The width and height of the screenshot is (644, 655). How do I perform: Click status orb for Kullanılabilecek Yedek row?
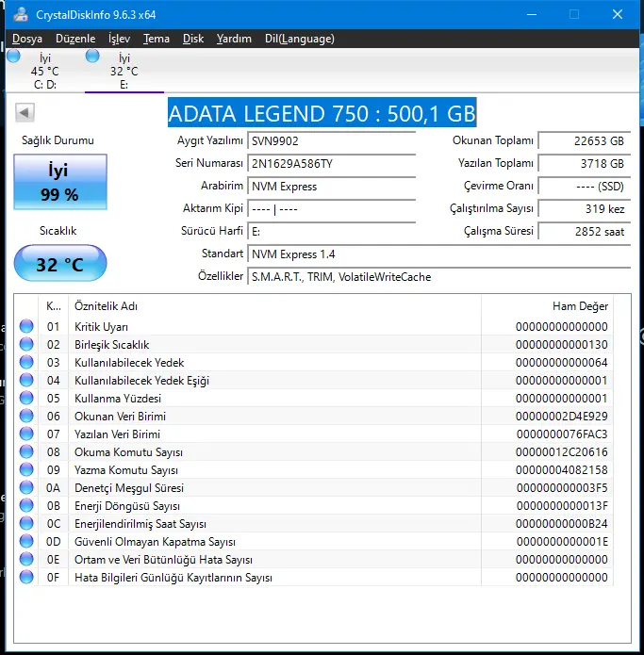tap(26, 362)
